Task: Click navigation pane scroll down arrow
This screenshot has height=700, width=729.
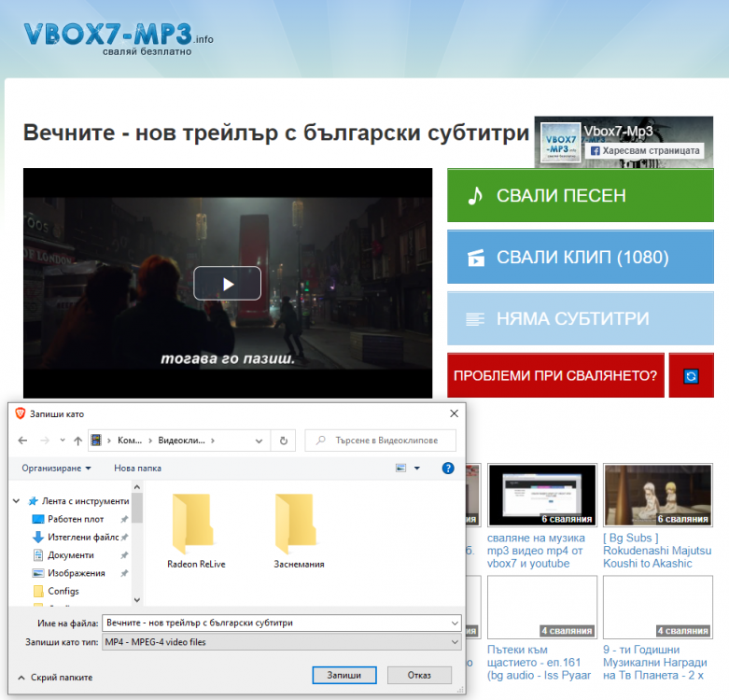Action: point(136,599)
